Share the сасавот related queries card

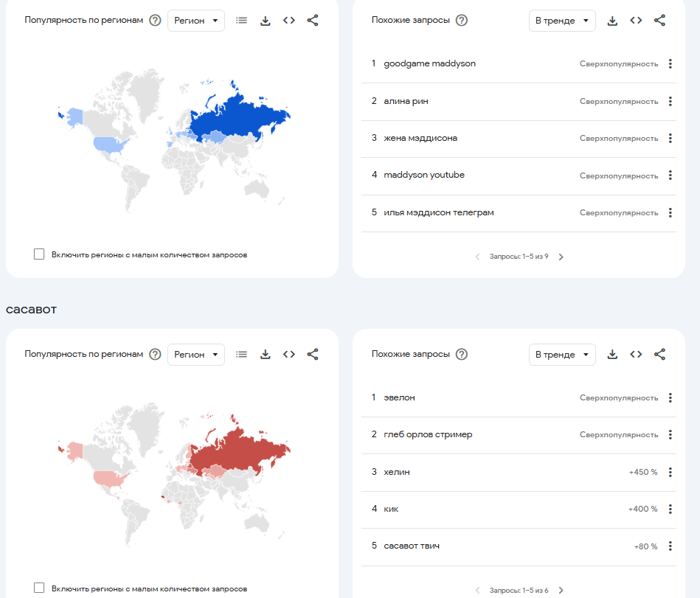[659, 355]
